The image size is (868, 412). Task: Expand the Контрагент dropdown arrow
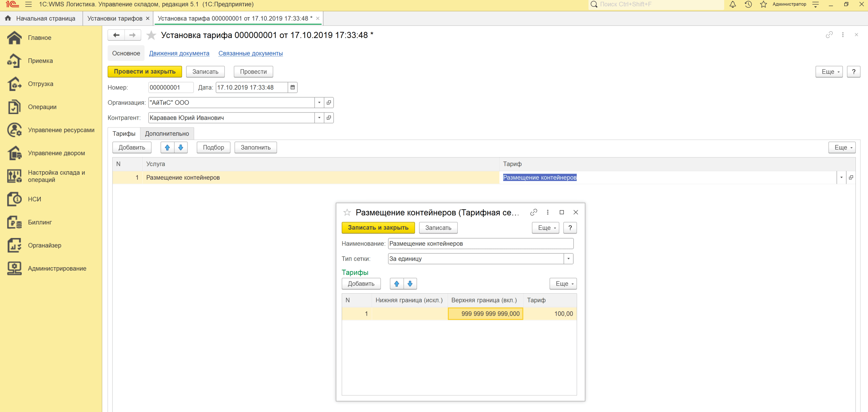pyautogui.click(x=319, y=118)
